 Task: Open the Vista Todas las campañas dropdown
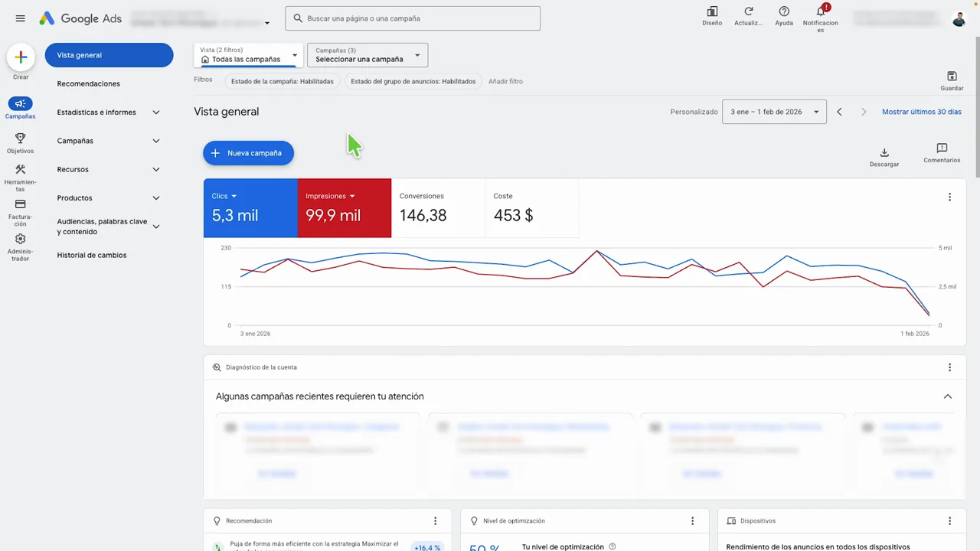pos(249,55)
